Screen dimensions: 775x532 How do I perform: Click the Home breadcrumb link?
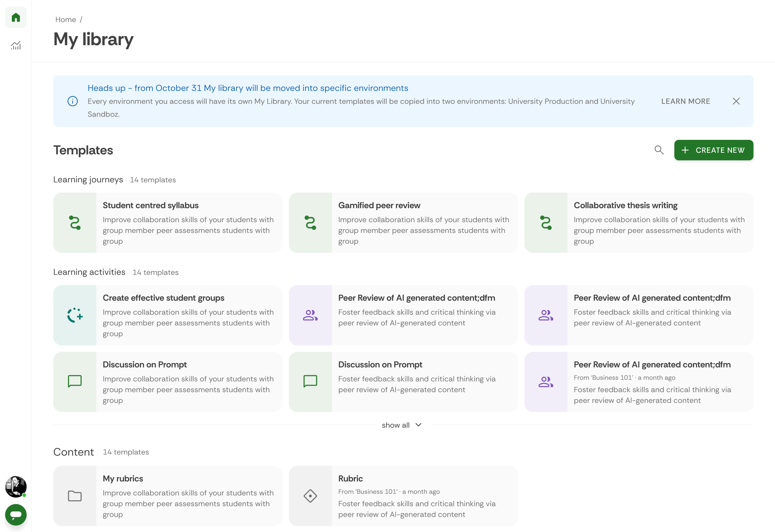[x=65, y=20]
